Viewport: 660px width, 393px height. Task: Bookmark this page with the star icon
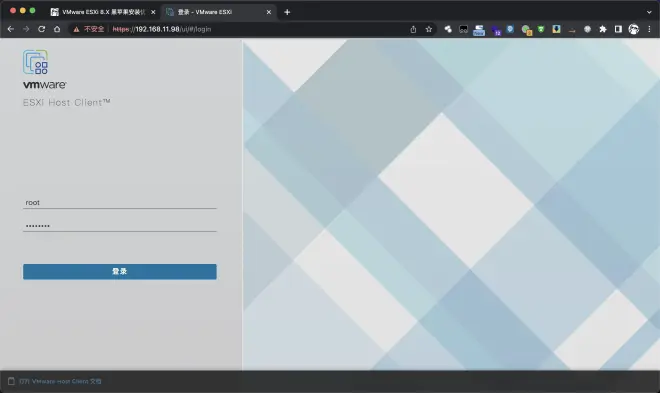[x=428, y=29]
